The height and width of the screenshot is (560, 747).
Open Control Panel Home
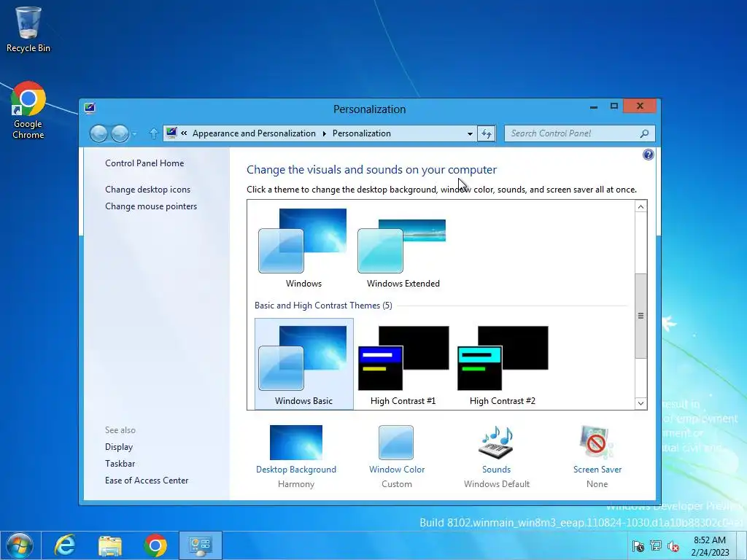[144, 163]
